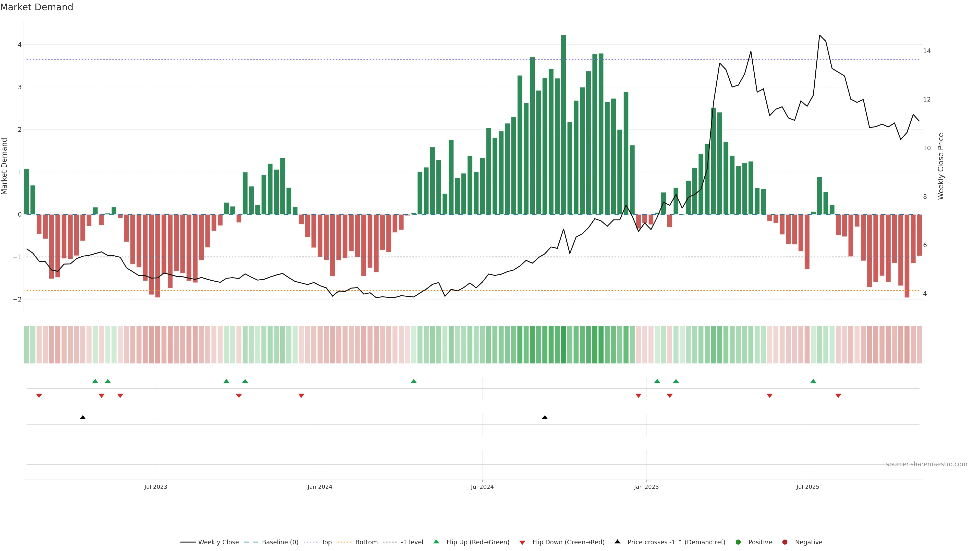Viewport: 980px width, 551px height.
Task: Click the black Price crosses -1 legend triangle
Action: 617,542
